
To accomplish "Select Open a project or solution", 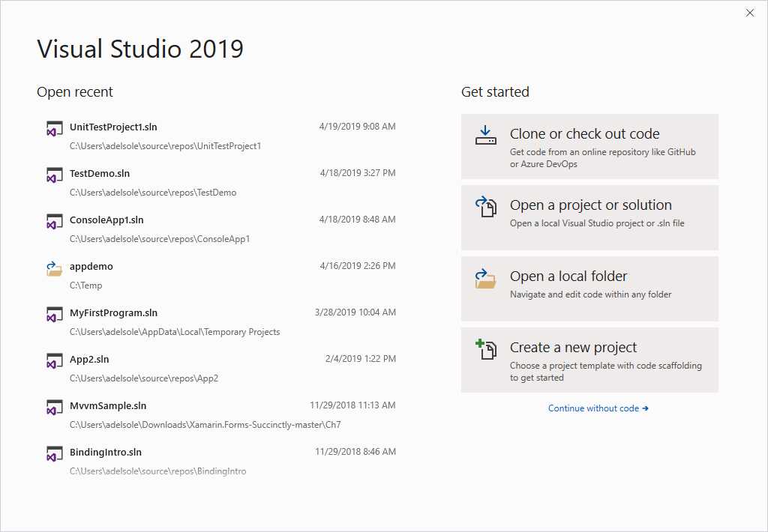I will pyautogui.click(x=589, y=217).
